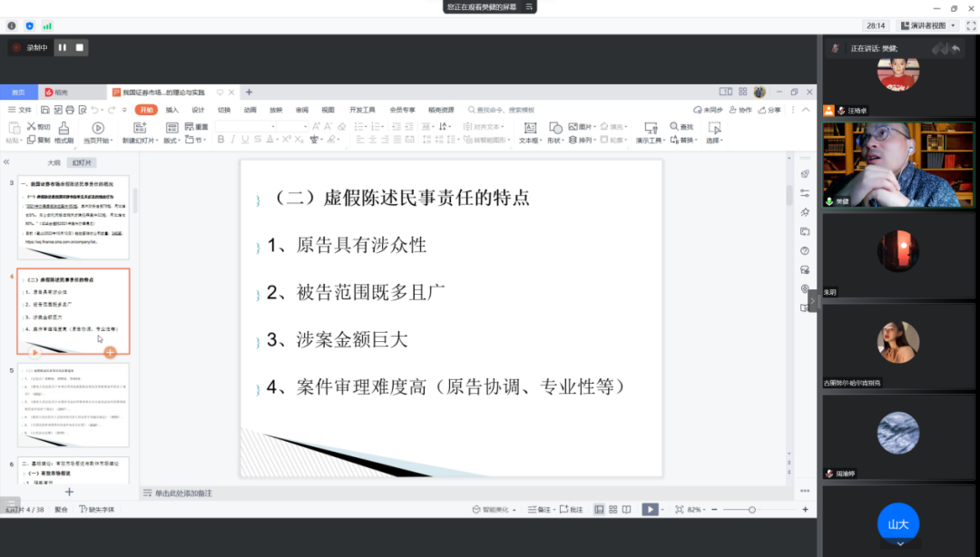The width and height of the screenshot is (980, 557).
Task: Start slideshow from current slide (当页开始)
Action: pyautogui.click(x=98, y=132)
